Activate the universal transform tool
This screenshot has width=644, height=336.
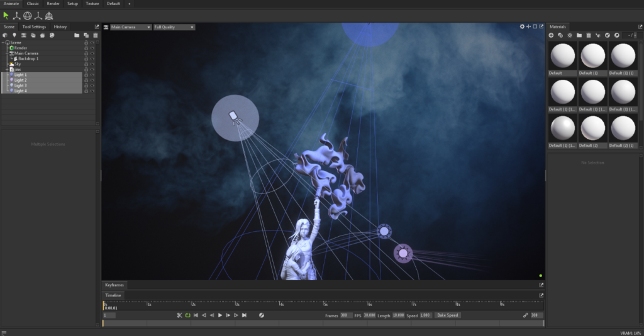coord(49,16)
